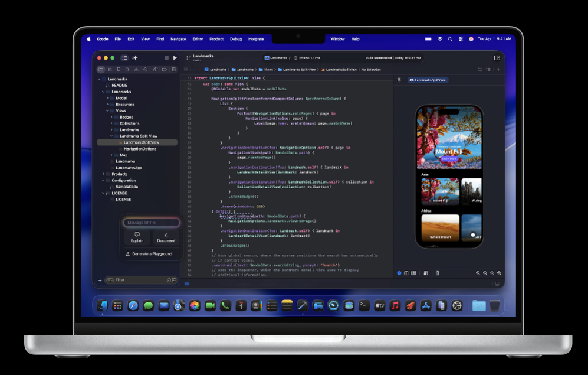The height and width of the screenshot is (375, 588).
Task: Open the Issue navigator warning triangle
Action: pyautogui.click(x=136, y=69)
